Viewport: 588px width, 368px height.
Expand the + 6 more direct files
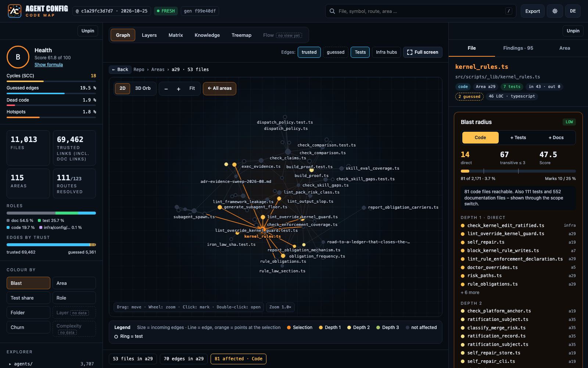470,293
